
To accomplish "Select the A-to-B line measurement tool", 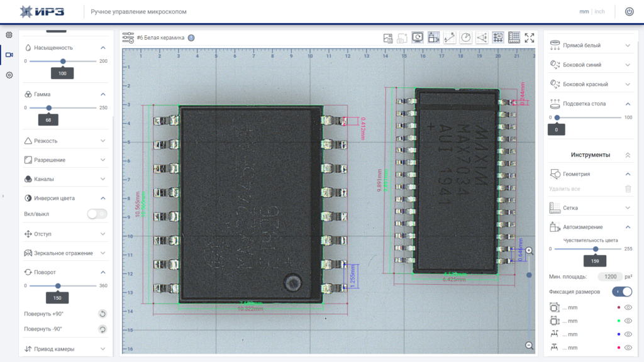I will (449, 38).
